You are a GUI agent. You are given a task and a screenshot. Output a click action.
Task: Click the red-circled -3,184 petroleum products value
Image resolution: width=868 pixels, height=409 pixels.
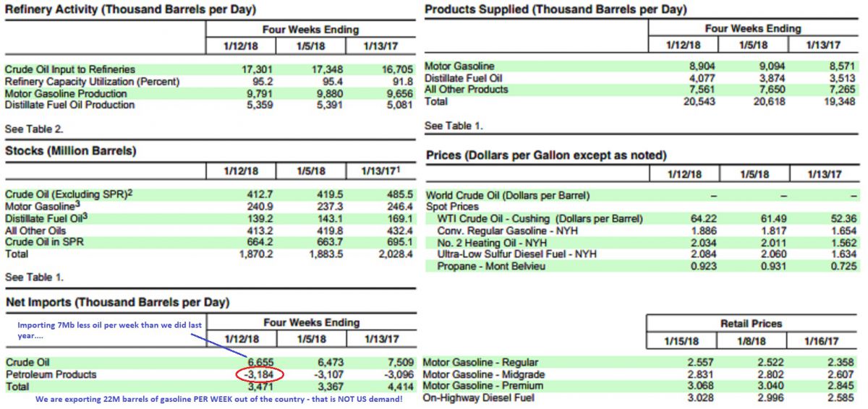point(259,374)
